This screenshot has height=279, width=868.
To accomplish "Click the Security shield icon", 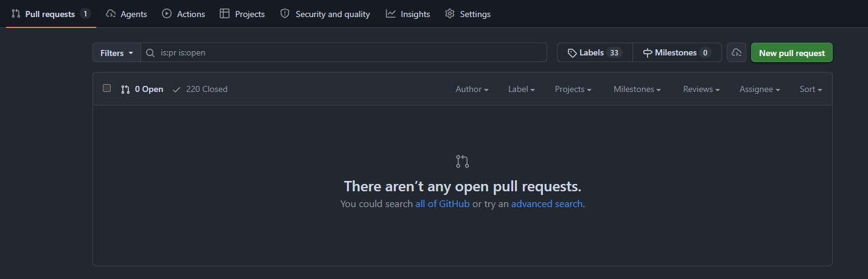I will (x=285, y=13).
